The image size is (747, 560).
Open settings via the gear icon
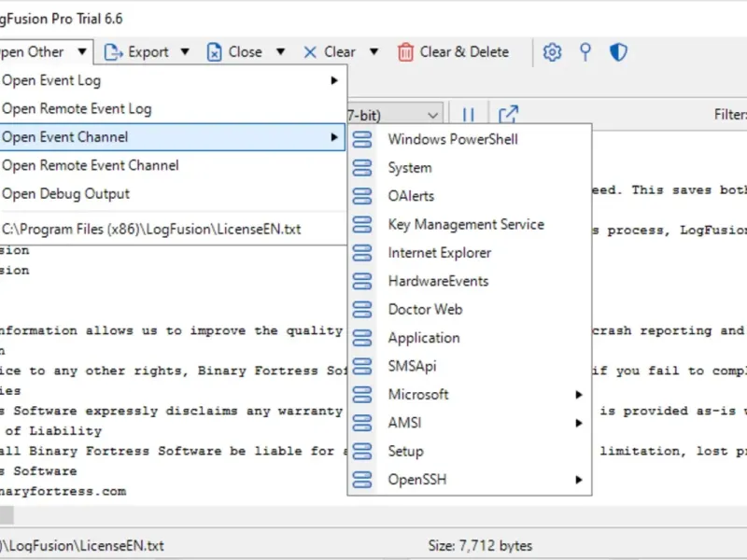pyautogui.click(x=552, y=52)
